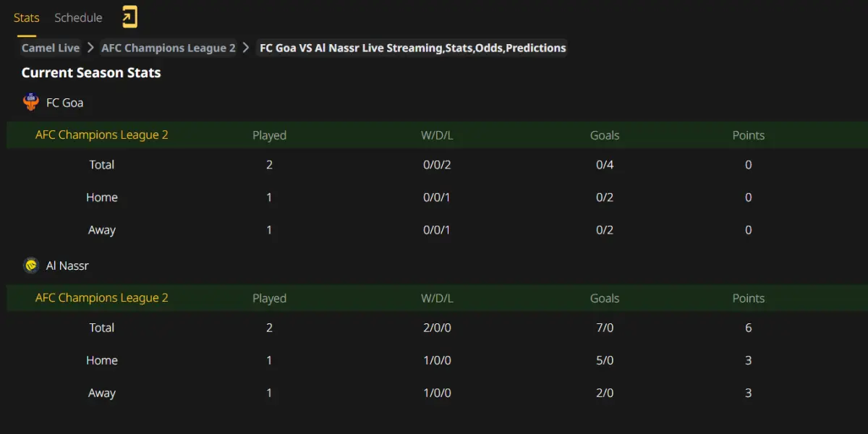Viewport: 868px width, 434px height.
Task: Click the Al Nassr team crest
Action: point(30,265)
